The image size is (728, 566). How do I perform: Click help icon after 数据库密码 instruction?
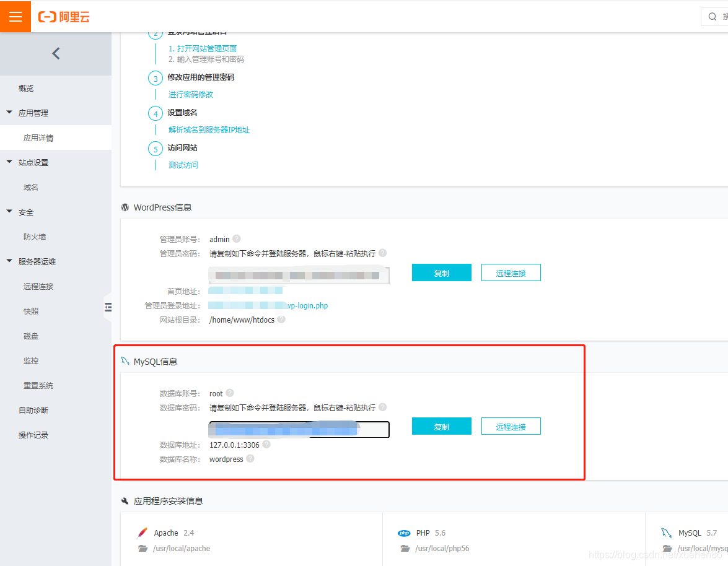(382, 407)
